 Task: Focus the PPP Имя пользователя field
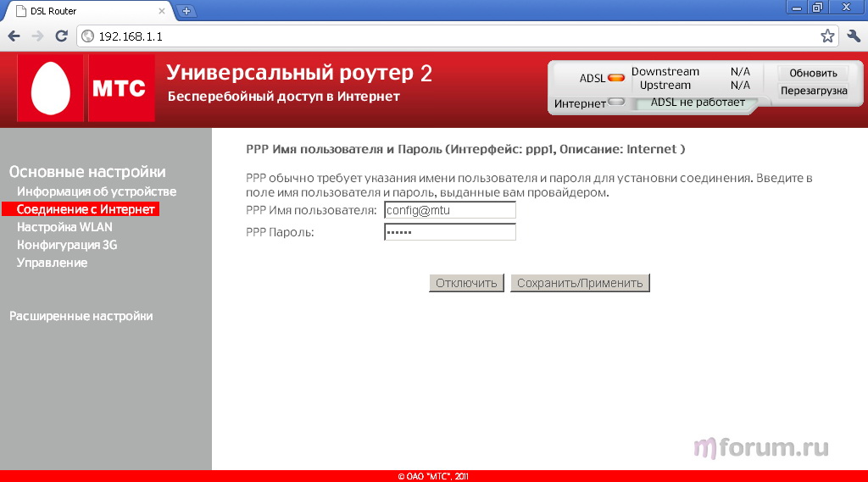coord(449,210)
